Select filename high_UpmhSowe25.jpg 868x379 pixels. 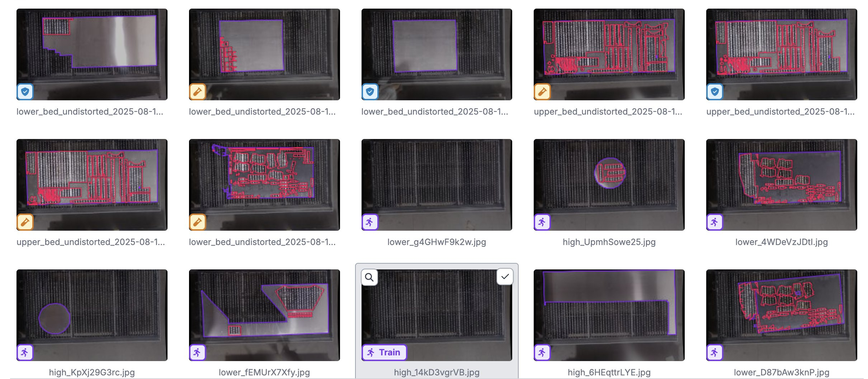click(x=609, y=242)
